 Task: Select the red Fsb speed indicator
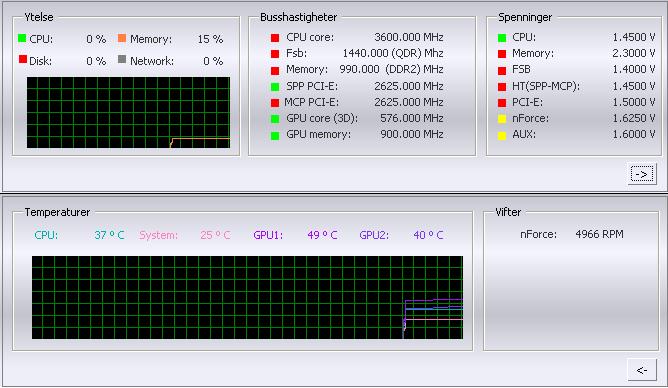coord(275,54)
